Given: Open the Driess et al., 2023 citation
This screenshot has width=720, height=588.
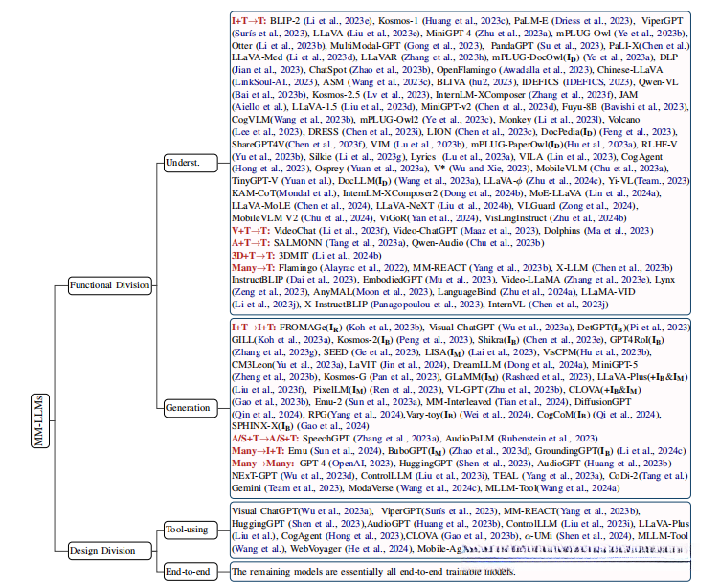Looking at the screenshot, I should 594,21.
